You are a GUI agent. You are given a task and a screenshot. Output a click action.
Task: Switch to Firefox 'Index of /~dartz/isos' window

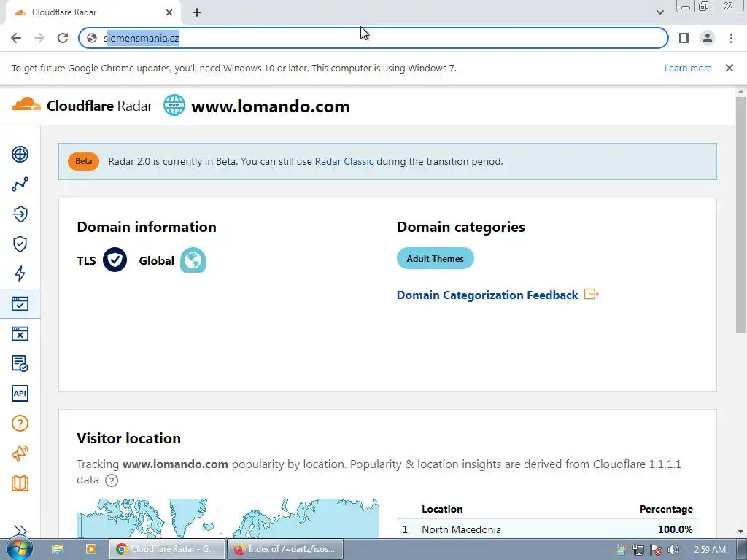pos(285,549)
